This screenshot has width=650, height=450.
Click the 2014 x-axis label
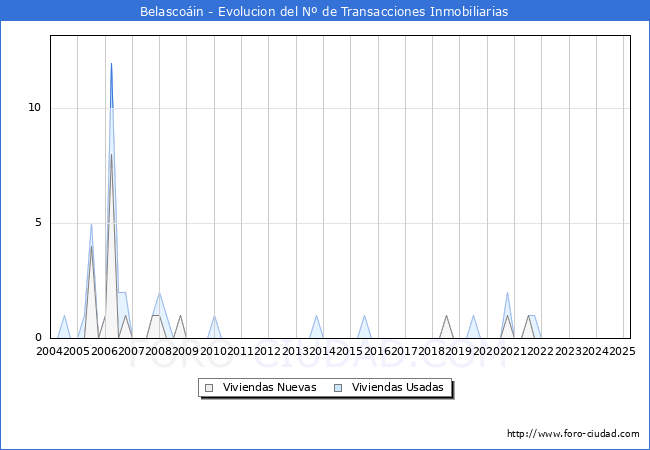point(323,351)
